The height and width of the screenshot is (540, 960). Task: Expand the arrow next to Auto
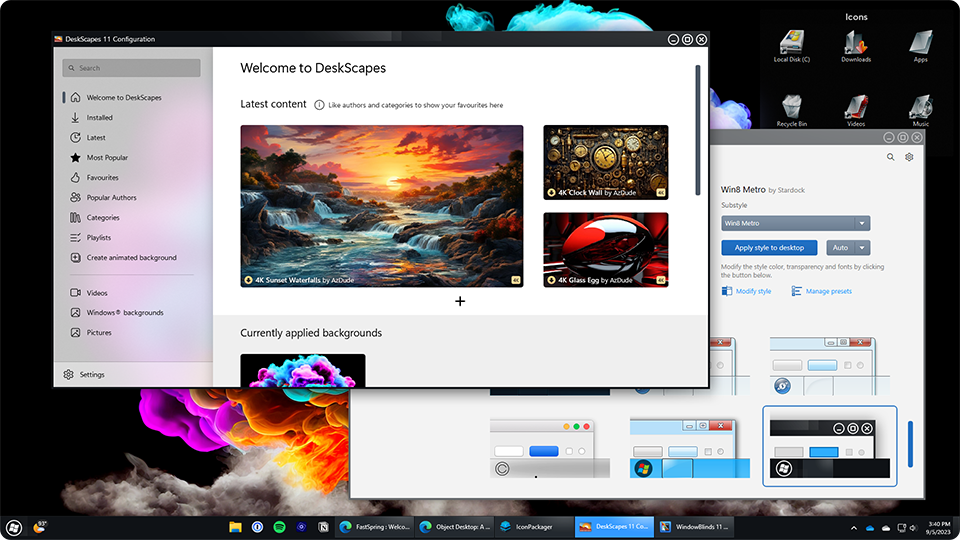pyautogui.click(x=862, y=248)
